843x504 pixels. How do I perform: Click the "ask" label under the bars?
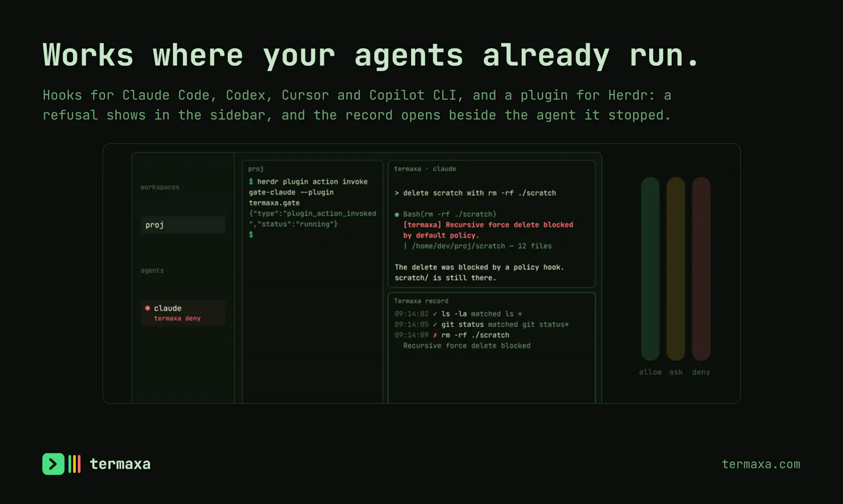pyautogui.click(x=676, y=372)
